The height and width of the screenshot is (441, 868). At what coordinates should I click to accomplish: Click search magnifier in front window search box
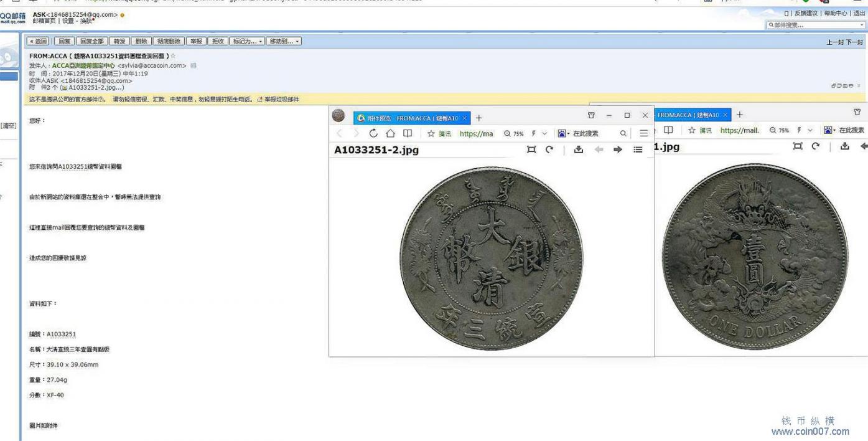[x=623, y=133]
